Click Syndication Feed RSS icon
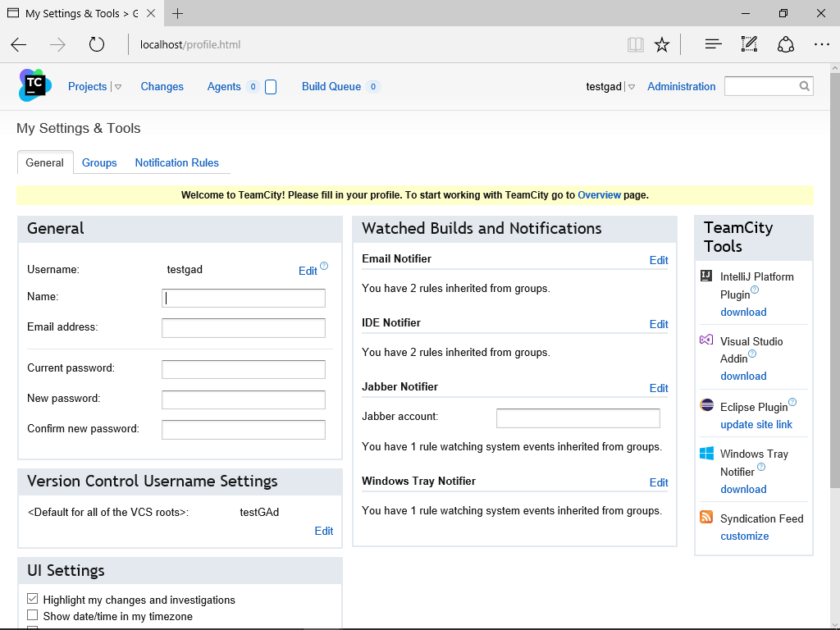This screenshot has width=840, height=630. click(706, 518)
